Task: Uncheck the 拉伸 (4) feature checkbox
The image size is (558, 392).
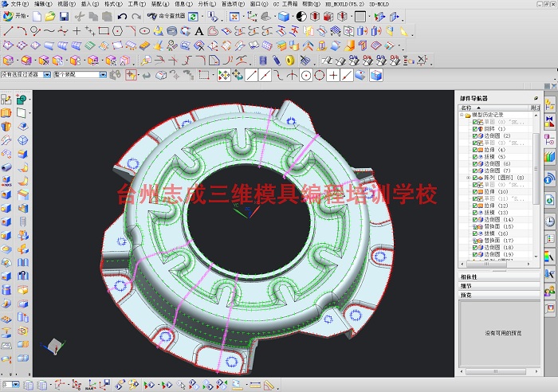Action: [x=475, y=150]
